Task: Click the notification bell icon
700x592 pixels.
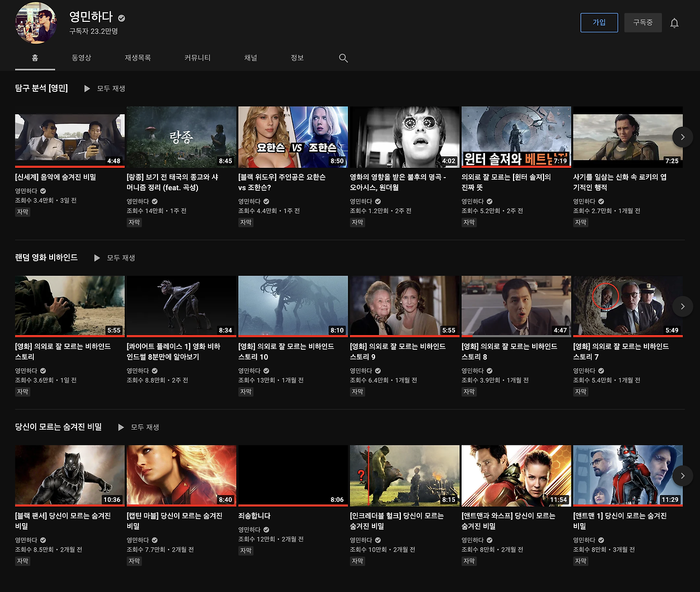Action: point(674,23)
